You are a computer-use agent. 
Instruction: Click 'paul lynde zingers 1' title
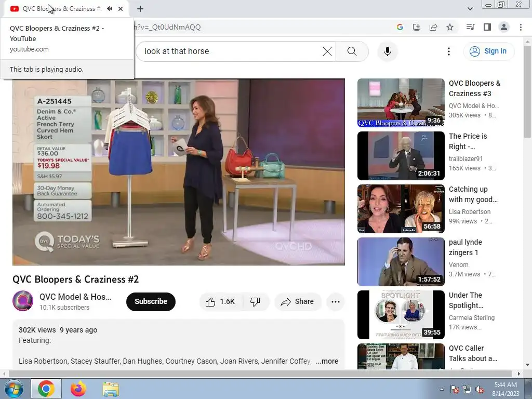pos(465,247)
